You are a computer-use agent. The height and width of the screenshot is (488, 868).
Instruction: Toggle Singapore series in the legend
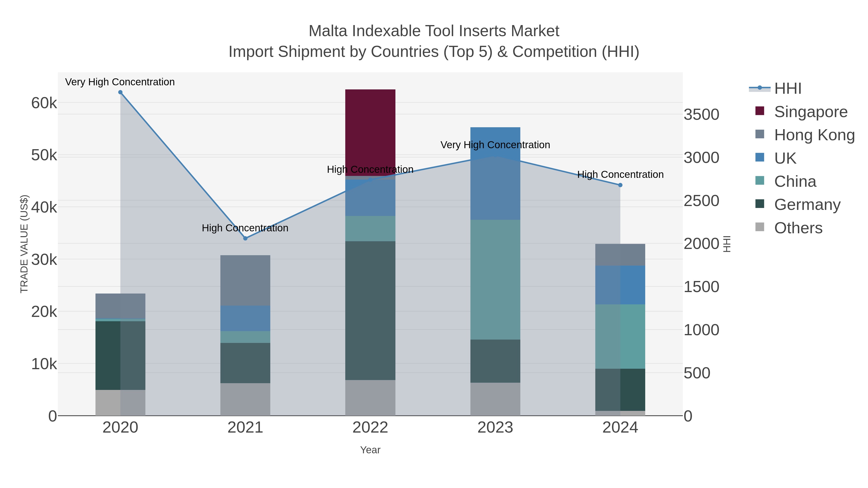(x=801, y=112)
